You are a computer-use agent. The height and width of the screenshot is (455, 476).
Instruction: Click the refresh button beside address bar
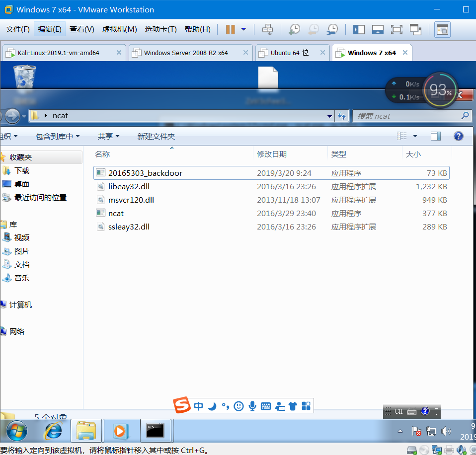(x=342, y=116)
